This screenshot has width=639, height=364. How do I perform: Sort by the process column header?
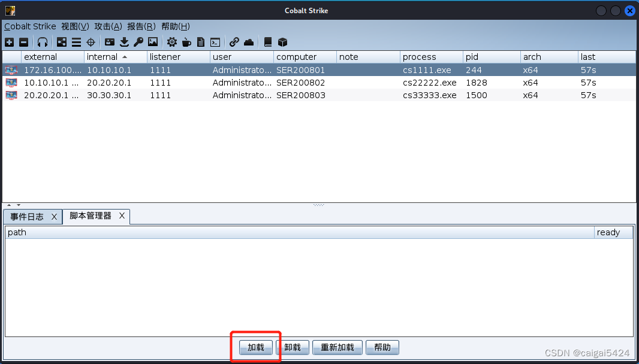point(431,57)
